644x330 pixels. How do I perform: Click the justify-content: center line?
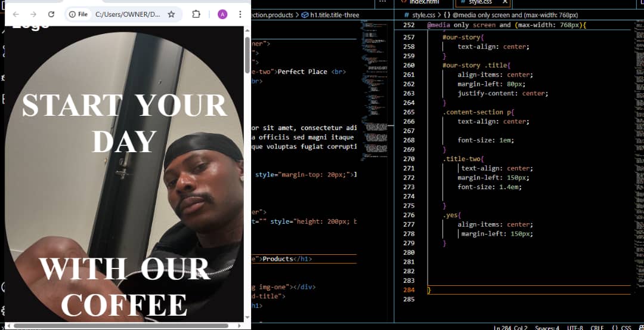(x=503, y=93)
